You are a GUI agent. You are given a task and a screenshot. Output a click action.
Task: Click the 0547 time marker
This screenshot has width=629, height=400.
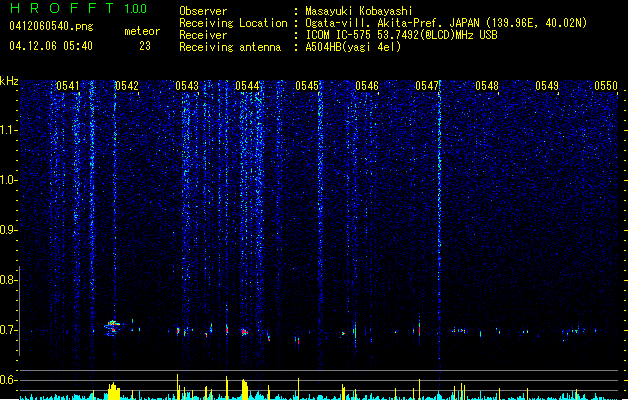click(x=427, y=85)
